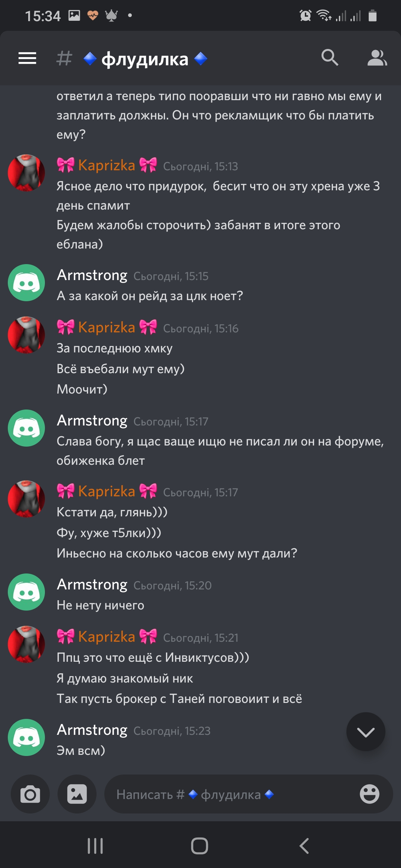Open флудилка channel title header
The width and height of the screenshot is (401, 868).
(x=145, y=59)
